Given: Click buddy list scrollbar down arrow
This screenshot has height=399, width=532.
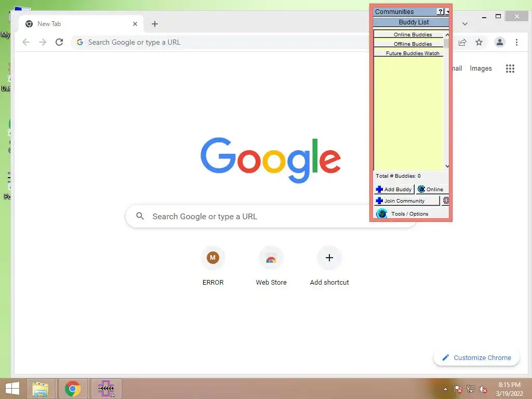Looking at the screenshot, I should [x=447, y=166].
